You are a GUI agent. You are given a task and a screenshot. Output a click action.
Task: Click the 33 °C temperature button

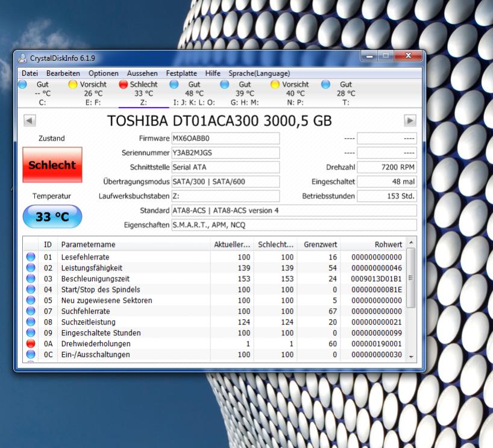point(52,216)
